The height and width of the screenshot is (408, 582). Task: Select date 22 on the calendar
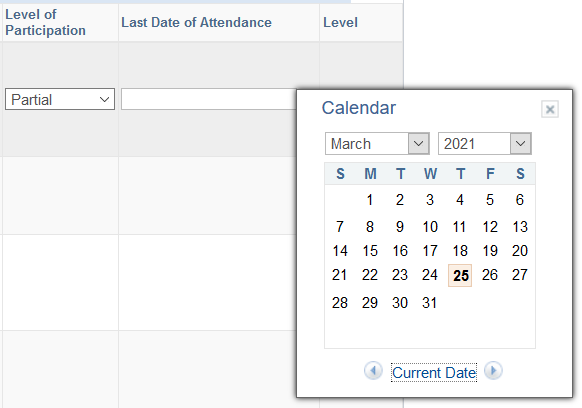point(370,275)
